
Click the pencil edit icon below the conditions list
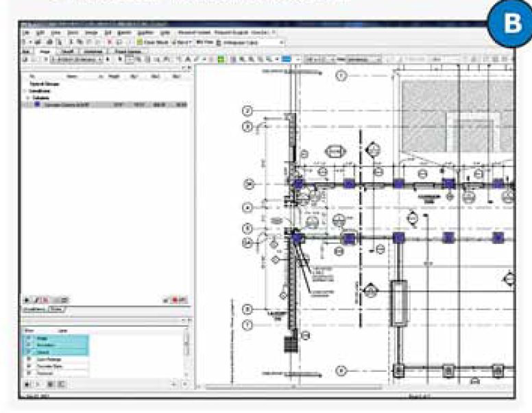point(36,300)
